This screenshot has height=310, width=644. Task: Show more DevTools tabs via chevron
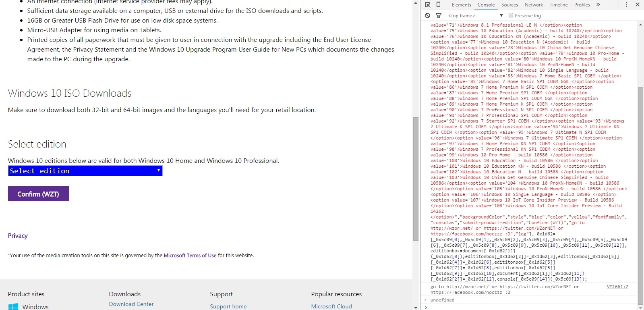598,5
